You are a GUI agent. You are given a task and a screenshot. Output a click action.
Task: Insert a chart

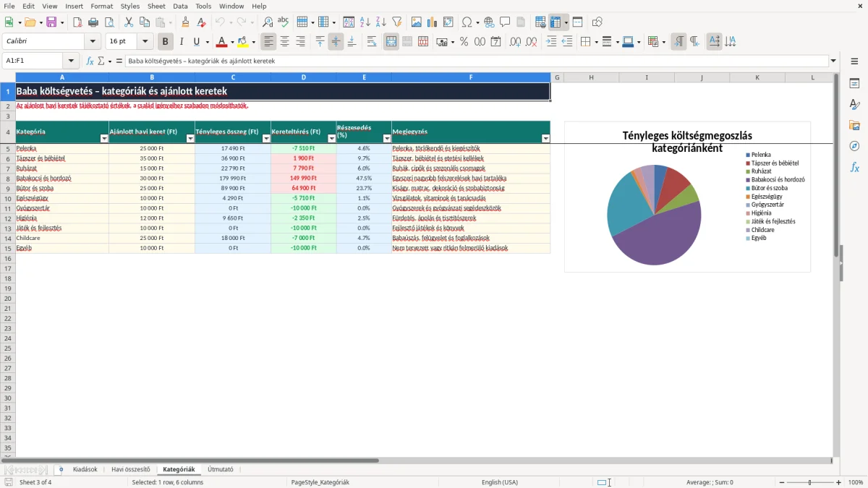click(433, 22)
